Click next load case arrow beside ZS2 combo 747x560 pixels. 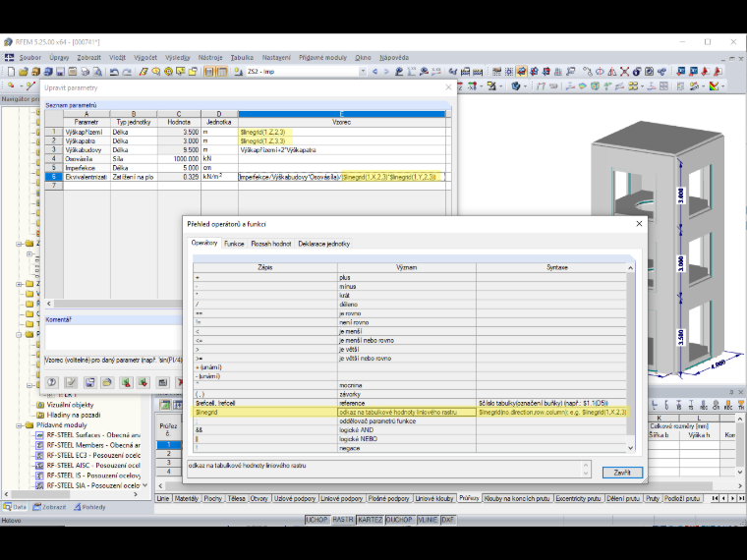386,72
